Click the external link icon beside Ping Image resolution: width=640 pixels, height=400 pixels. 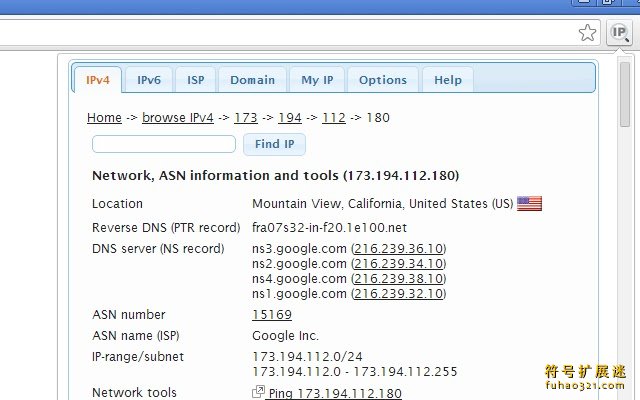[258, 392]
